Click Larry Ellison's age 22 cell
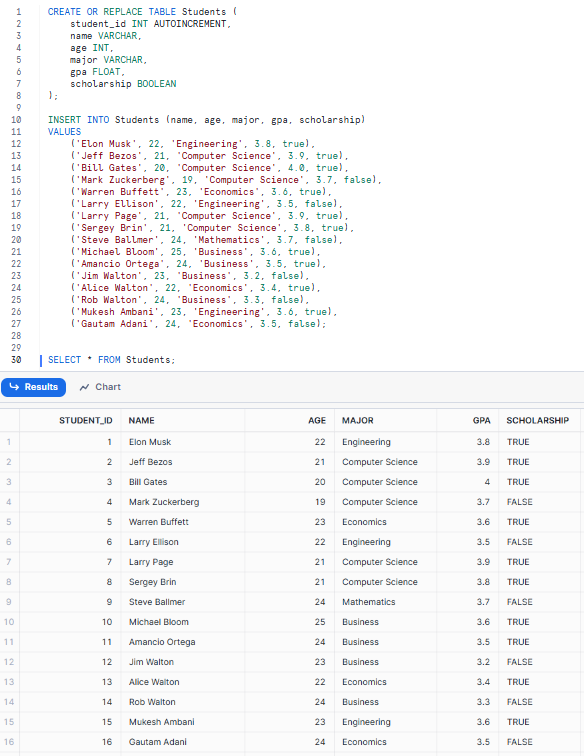The image size is (584, 756). (x=320, y=542)
